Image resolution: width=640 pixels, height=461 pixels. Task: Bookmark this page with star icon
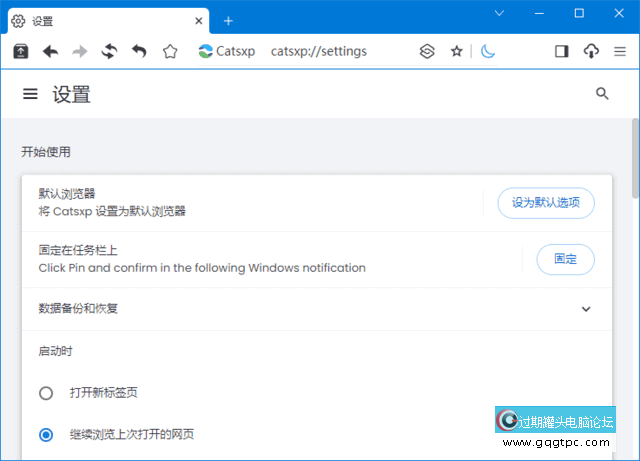(457, 52)
